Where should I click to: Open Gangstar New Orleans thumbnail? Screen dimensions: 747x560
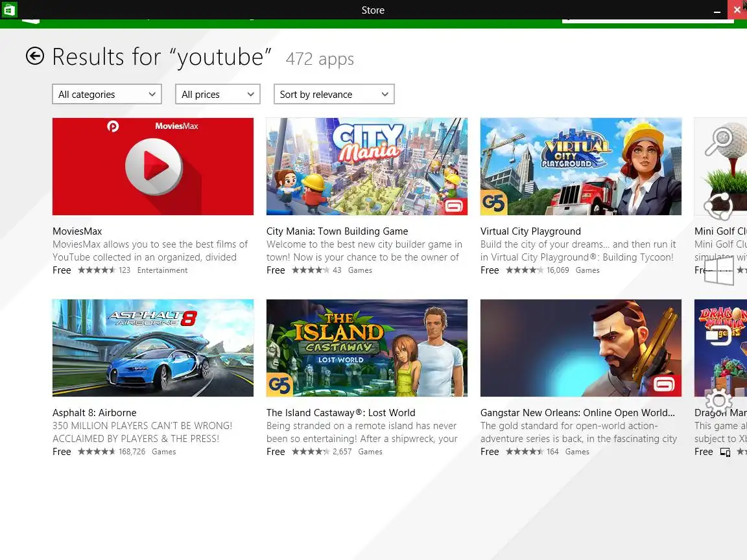(581, 348)
